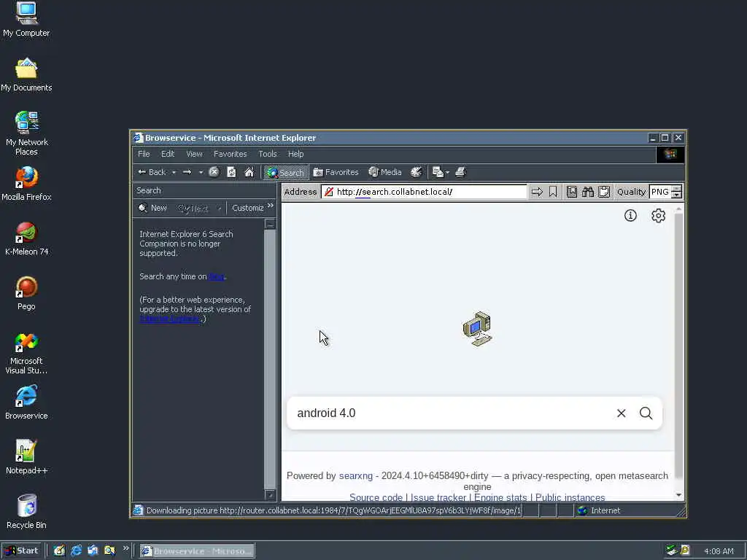Clear the search query with X icon

[622, 413]
